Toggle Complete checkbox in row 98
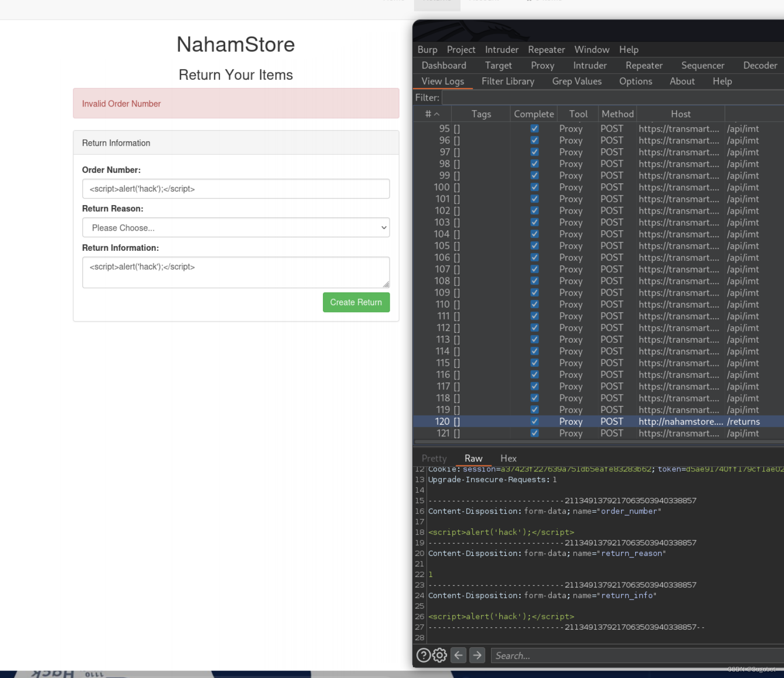 click(x=535, y=164)
